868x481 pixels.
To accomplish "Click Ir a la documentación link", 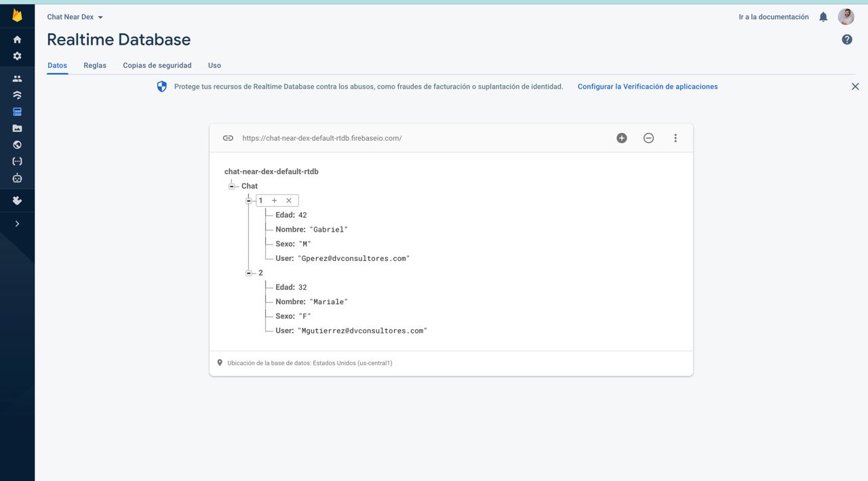I will pos(774,17).
